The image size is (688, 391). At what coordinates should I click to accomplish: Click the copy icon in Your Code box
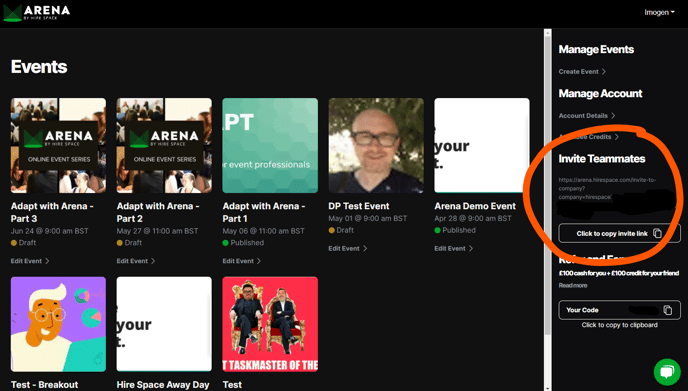[x=667, y=310]
